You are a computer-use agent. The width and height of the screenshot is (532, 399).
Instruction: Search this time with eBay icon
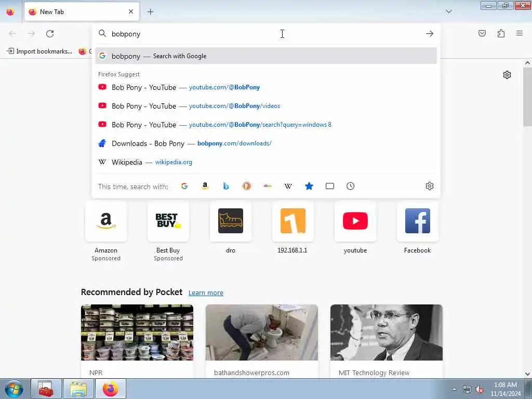268,186
